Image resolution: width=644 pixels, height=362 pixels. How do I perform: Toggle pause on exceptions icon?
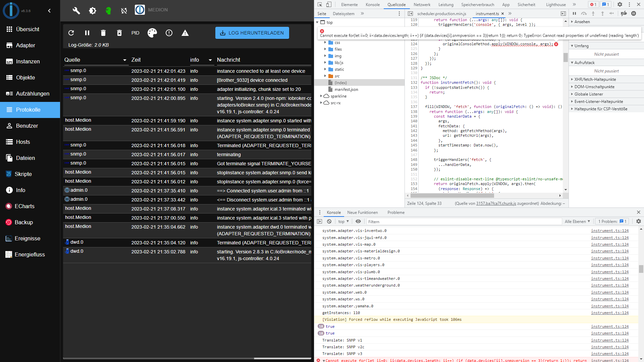[634, 13]
